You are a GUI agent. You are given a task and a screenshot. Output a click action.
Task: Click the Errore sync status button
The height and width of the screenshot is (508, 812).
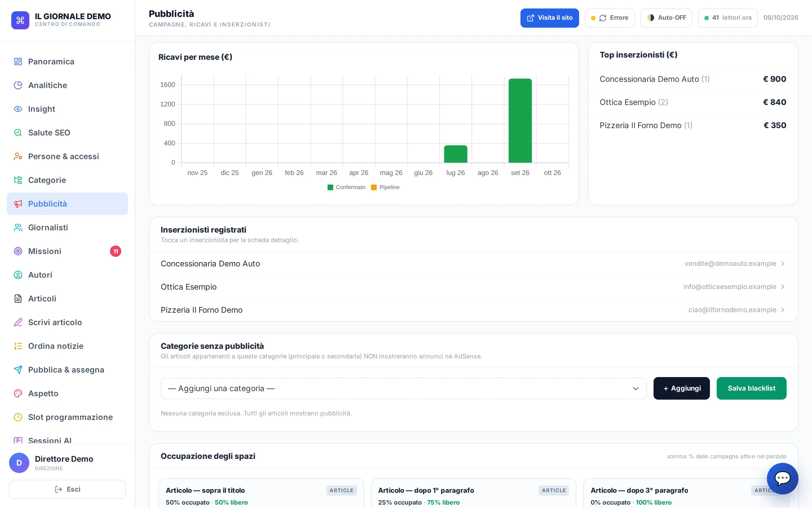[609, 18]
